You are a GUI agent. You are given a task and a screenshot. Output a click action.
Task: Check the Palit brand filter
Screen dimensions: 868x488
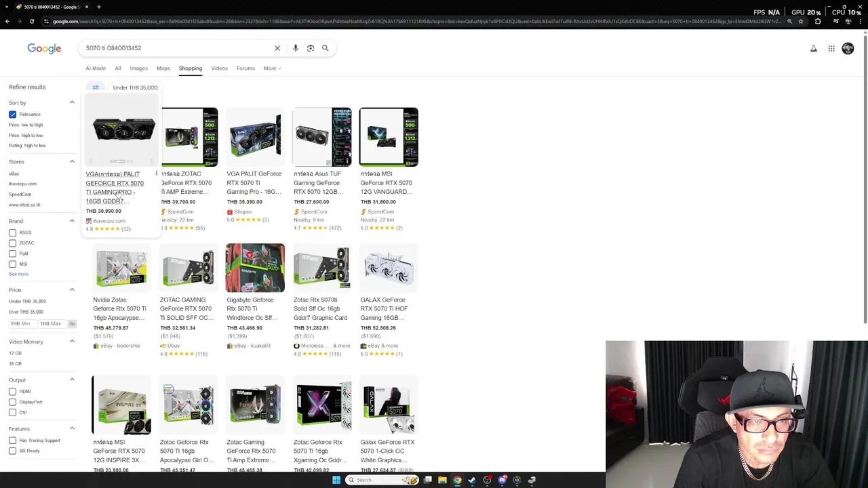click(12, 253)
